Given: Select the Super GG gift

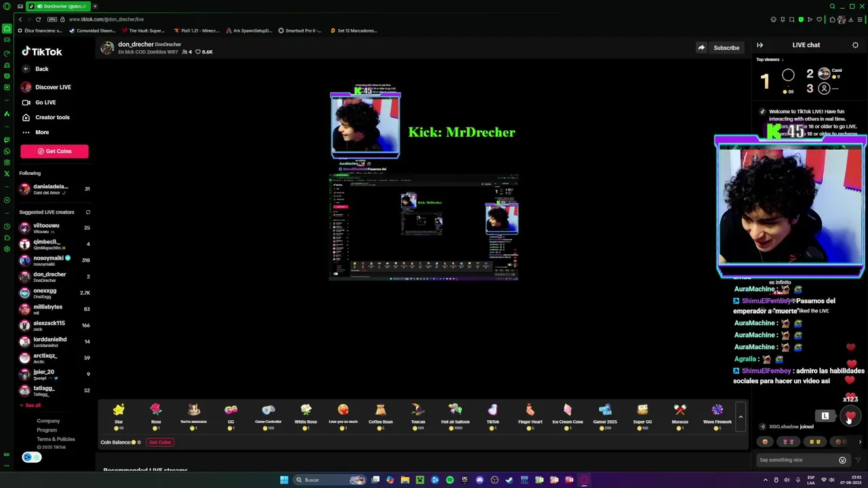Looking at the screenshot, I should coord(642,415).
